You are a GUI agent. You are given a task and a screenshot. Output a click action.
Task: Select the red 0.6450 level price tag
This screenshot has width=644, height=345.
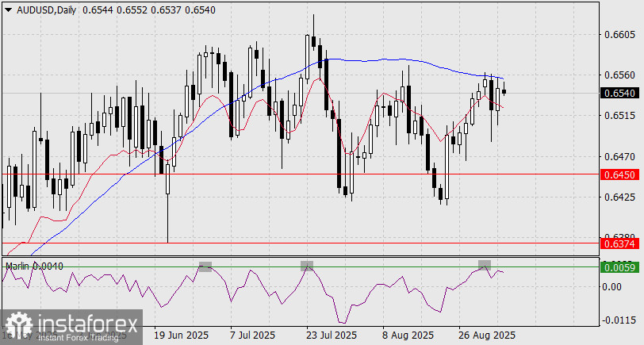(620, 175)
